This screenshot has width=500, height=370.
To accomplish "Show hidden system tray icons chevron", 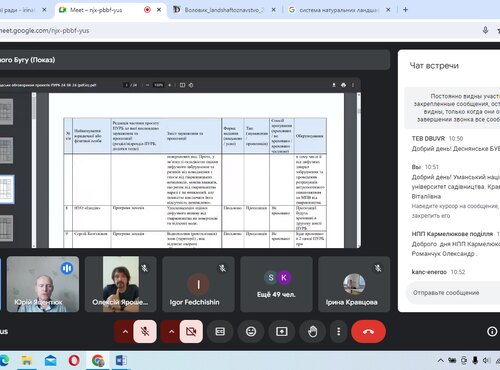I will point(441,360).
